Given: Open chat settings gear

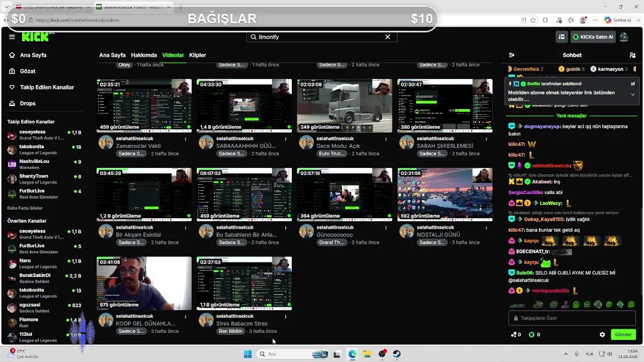Looking at the screenshot, I should 602,334.
